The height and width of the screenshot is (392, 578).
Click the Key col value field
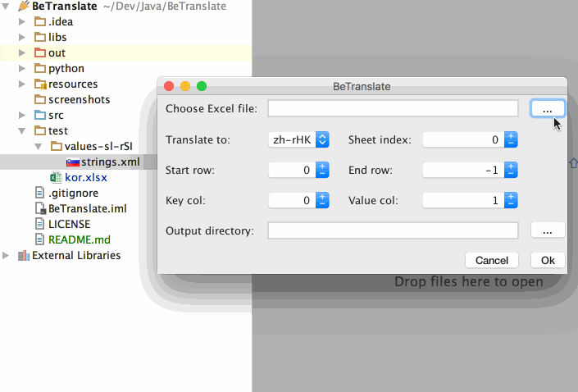click(292, 200)
